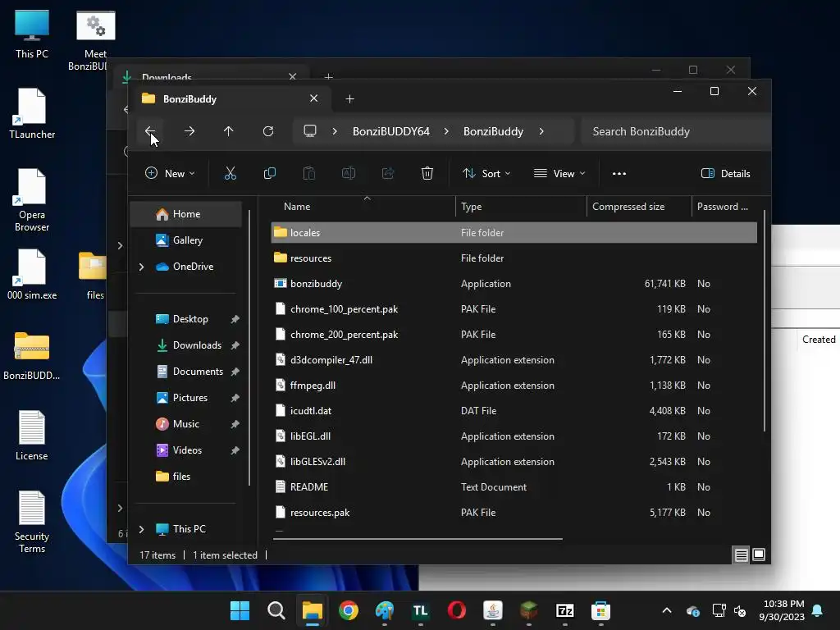Toggle the Details pane button
This screenshot has height=630, width=840.
point(726,174)
